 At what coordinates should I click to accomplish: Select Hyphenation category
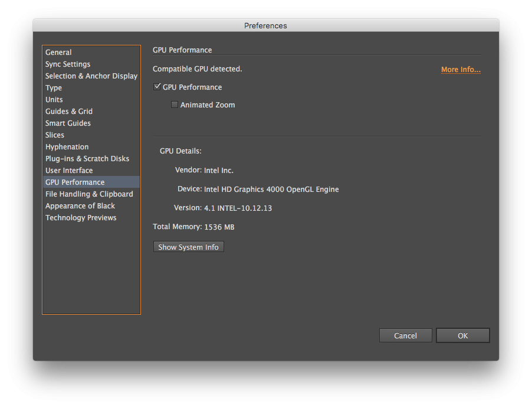tap(91, 147)
